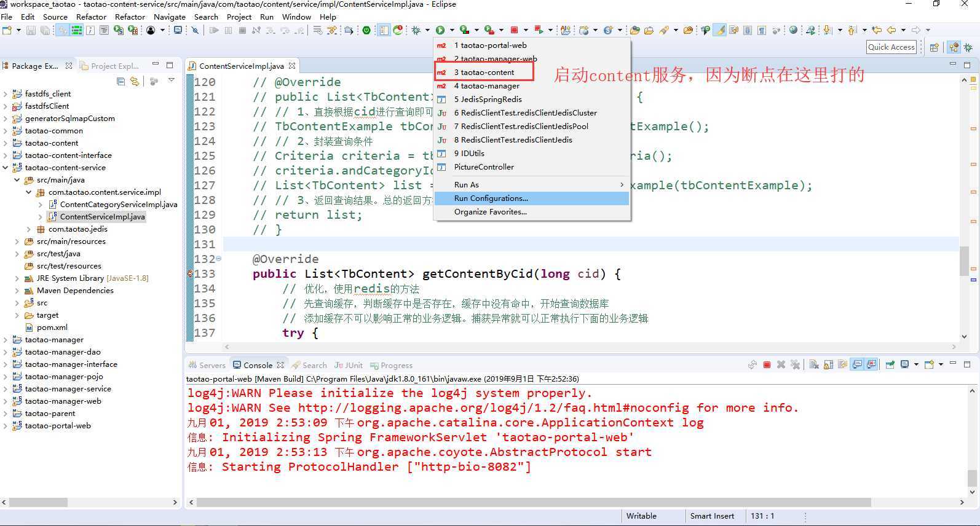Click the Skip All Breakpoints icon
This screenshot has height=526, width=980.
click(194, 30)
